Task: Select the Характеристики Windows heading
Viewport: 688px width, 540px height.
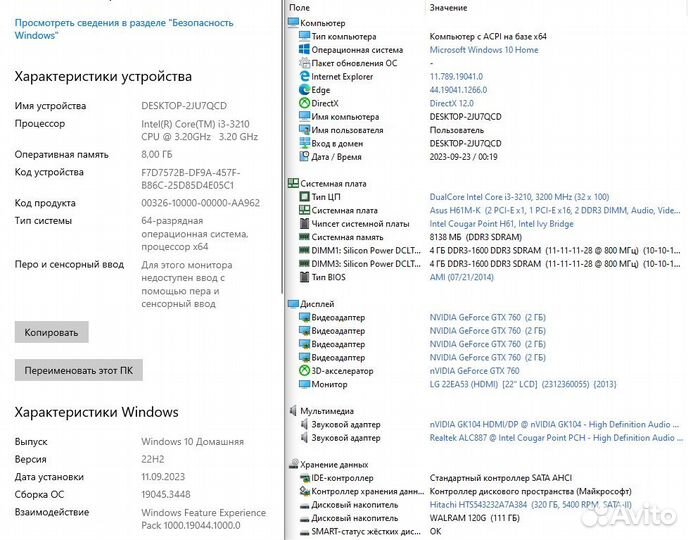Action: click(x=97, y=412)
